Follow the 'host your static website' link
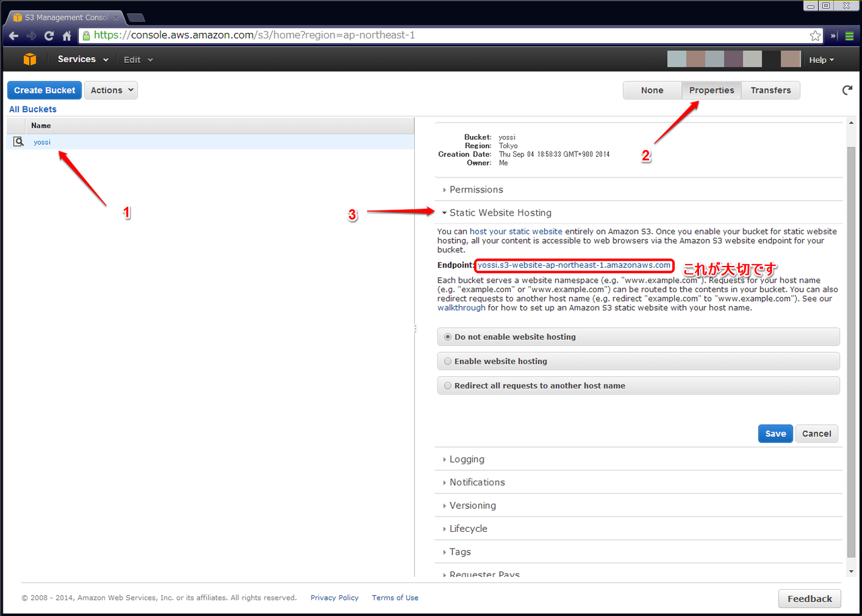862x616 pixels. pyautogui.click(x=516, y=232)
